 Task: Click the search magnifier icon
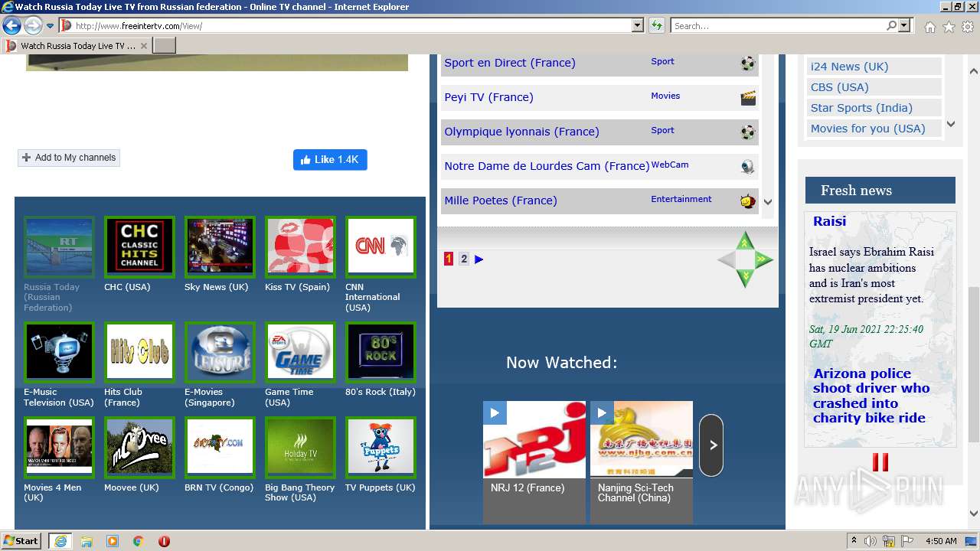891,26
